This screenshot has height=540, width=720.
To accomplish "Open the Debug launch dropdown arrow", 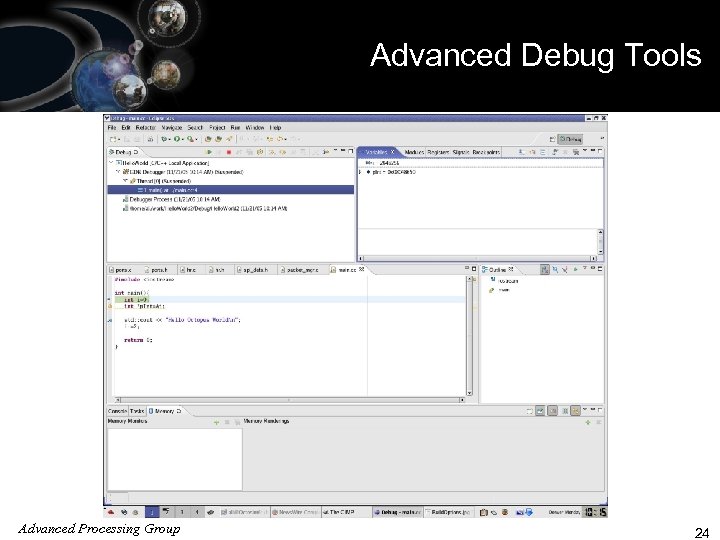I will click(x=169, y=139).
